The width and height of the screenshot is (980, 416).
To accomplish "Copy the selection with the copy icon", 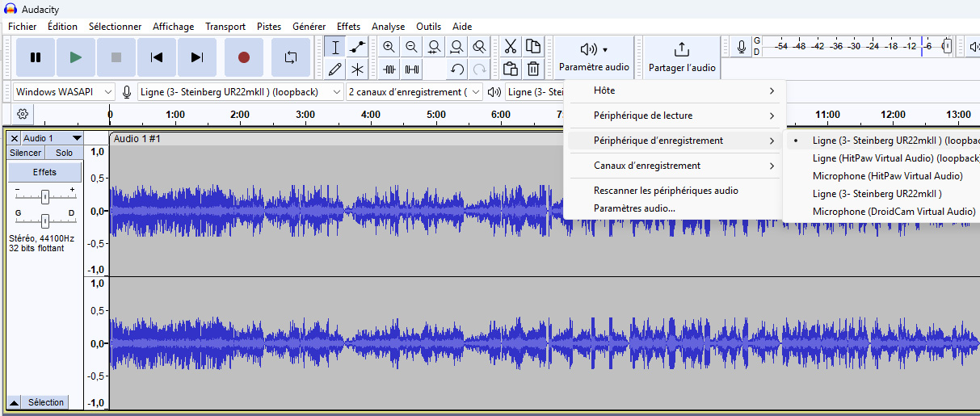I will [533, 47].
